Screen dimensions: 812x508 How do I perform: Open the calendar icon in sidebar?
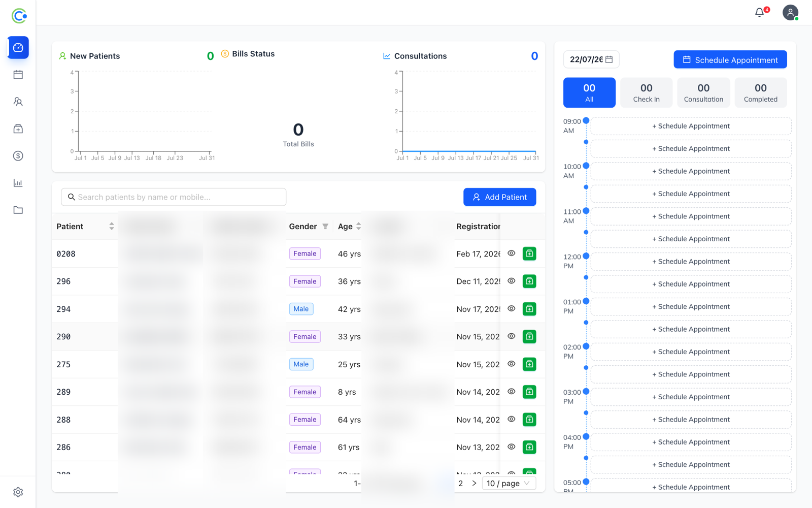pos(18,75)
